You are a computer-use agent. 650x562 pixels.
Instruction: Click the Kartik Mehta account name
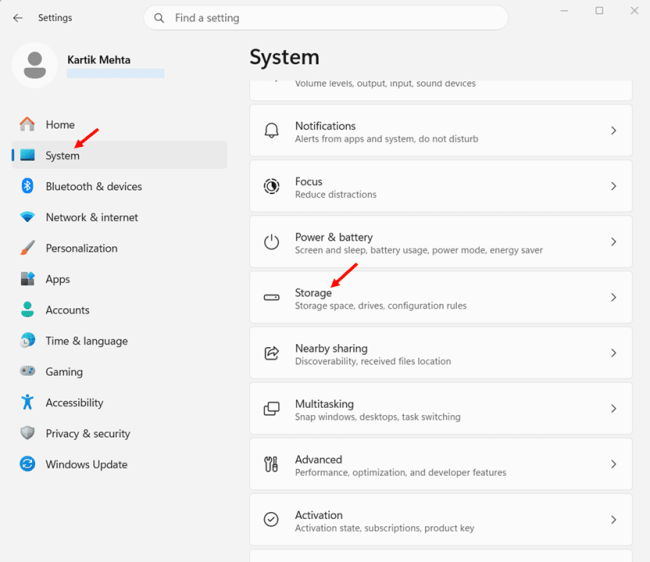99,60
